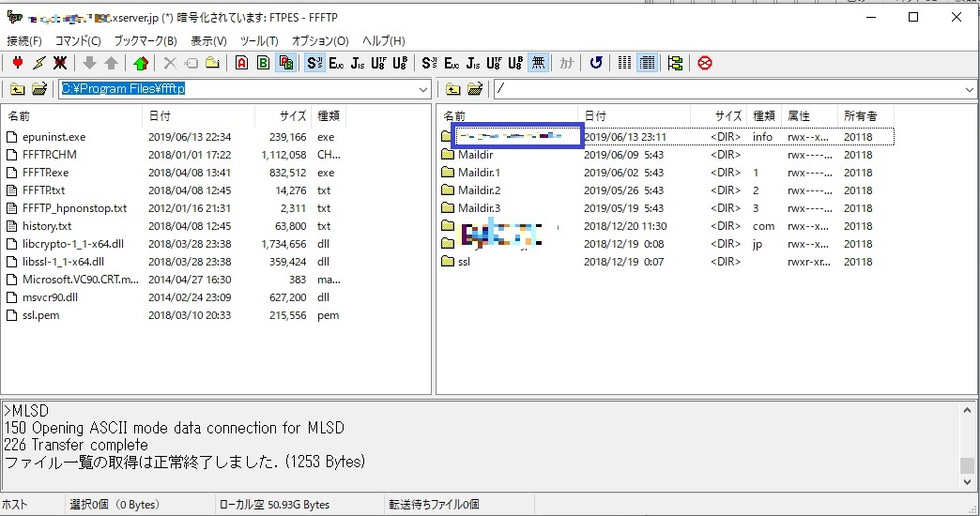The width and height of the screenshot is (980, 516).
Task: Select ASCII transfer mode (A icon)
Action: coord(242,63)
